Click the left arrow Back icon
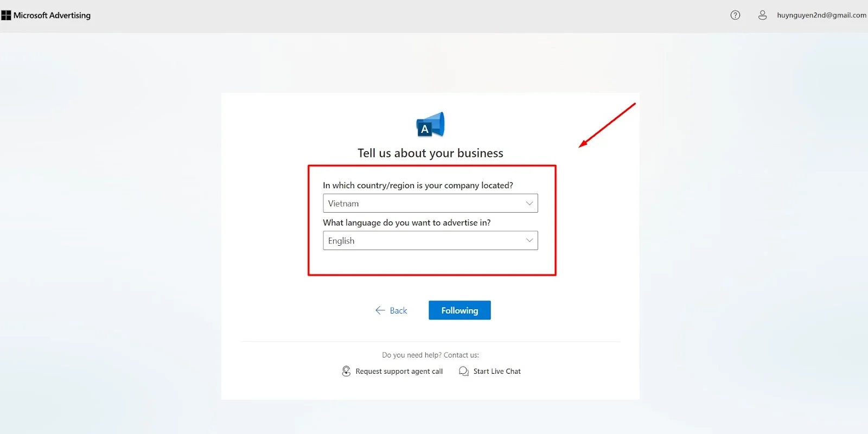Image resolution: width=868 pixels, height=434 pixels. coord(380,310)
